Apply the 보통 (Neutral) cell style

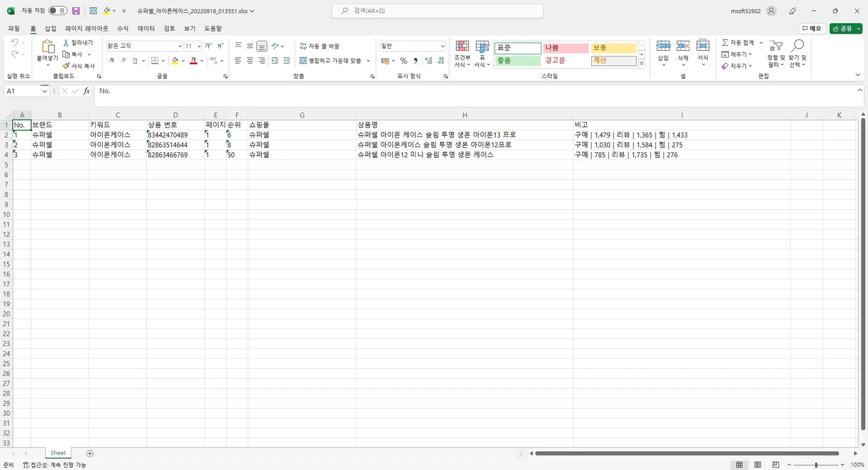click(614, 48)
